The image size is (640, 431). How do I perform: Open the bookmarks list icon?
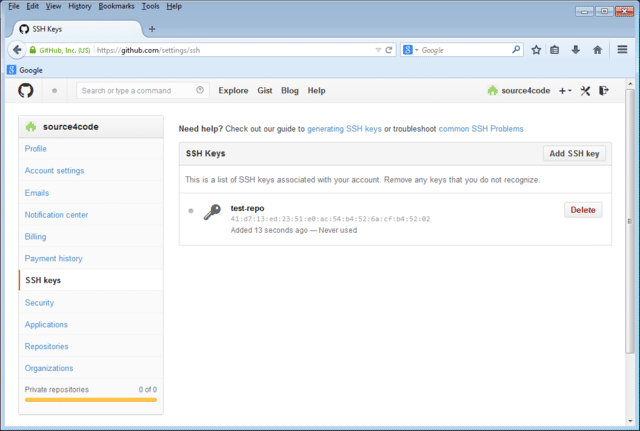click(x=555, y=50)
